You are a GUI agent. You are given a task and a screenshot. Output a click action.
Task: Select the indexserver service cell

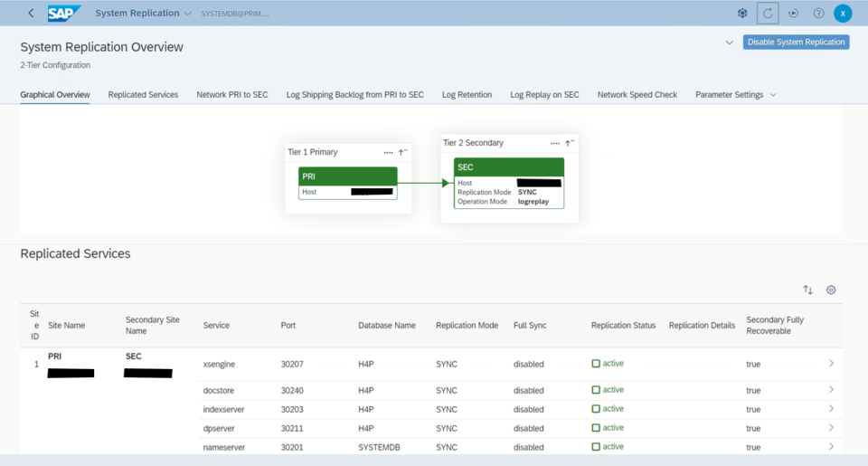click(x=223, y=410)
